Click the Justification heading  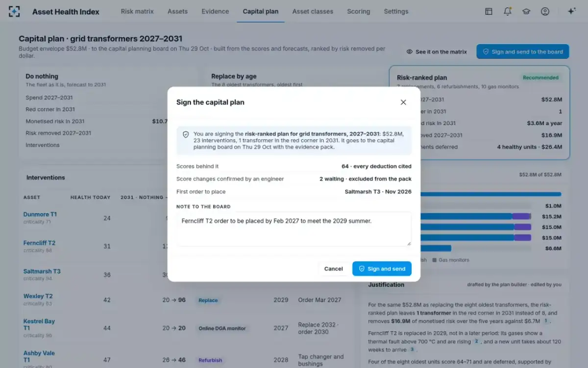[x=386, y=285]
